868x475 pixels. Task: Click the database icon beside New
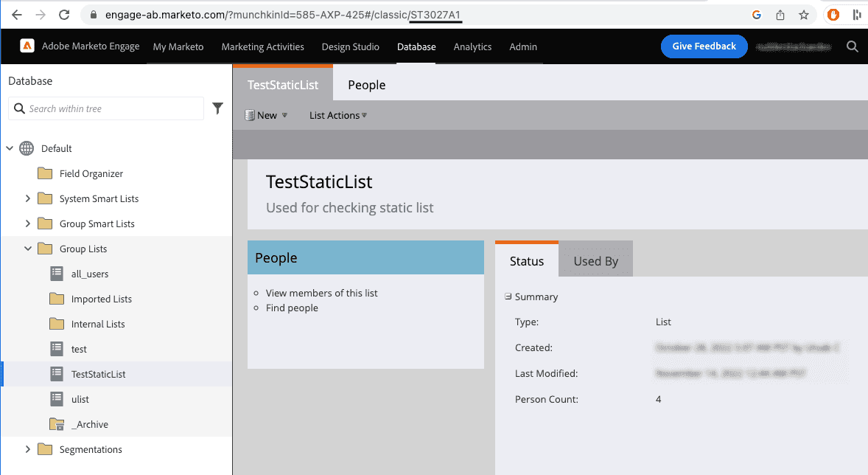click(x=250, y=115)
